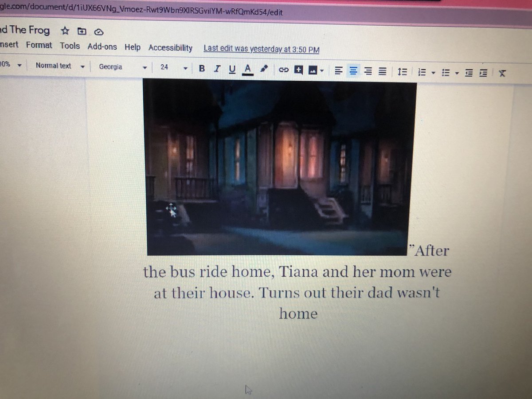The width and height of the screenshot is (532, 399).
Task: Select right align
Action: click(x=368, y=71)
